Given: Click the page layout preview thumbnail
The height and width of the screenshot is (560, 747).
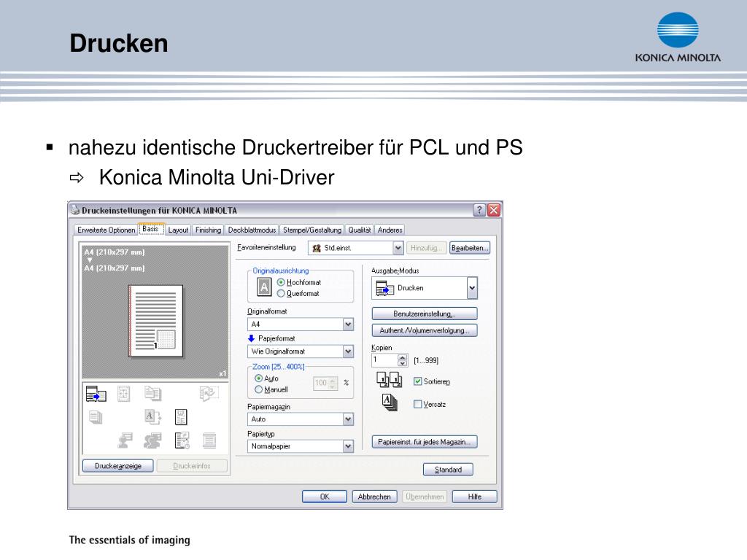Looking at the screenshot, I should pos(156,321).
